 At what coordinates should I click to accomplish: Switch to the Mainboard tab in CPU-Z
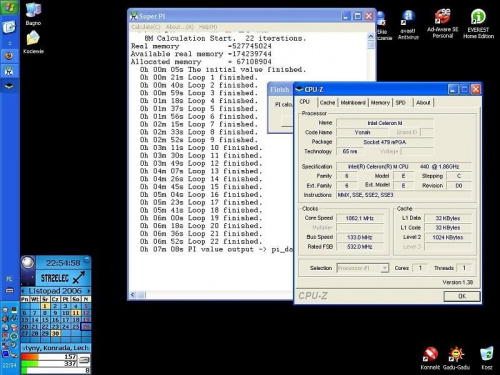tap(353, 103)
